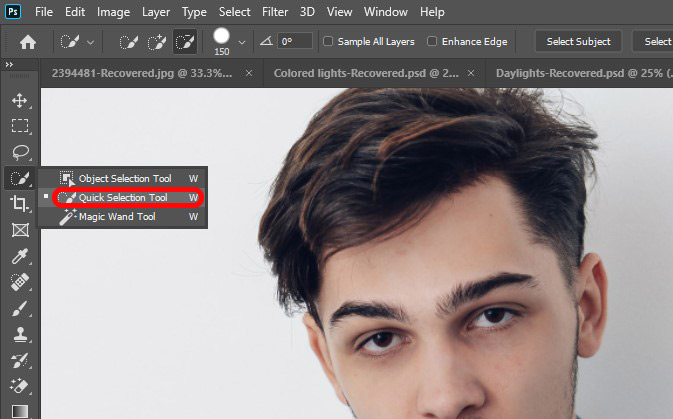Click the Select Subject button
673x419 pixels.
coord(578,41)
